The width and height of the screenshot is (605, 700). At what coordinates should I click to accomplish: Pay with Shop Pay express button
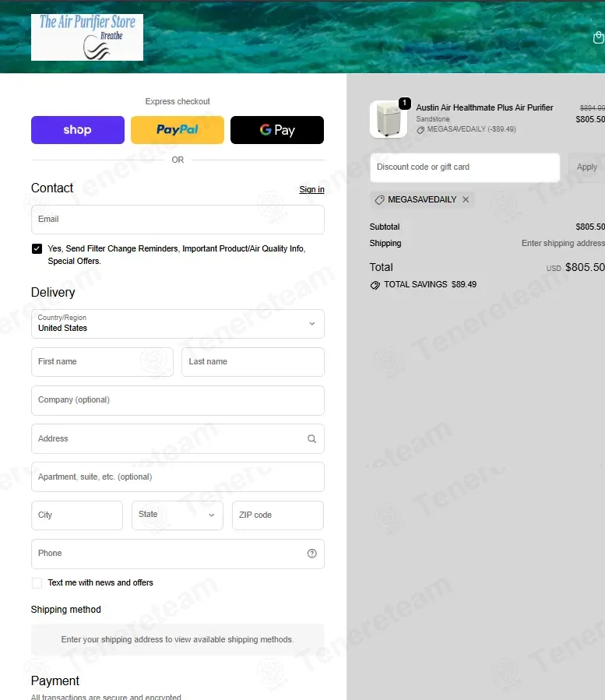(x=78, y=130)
